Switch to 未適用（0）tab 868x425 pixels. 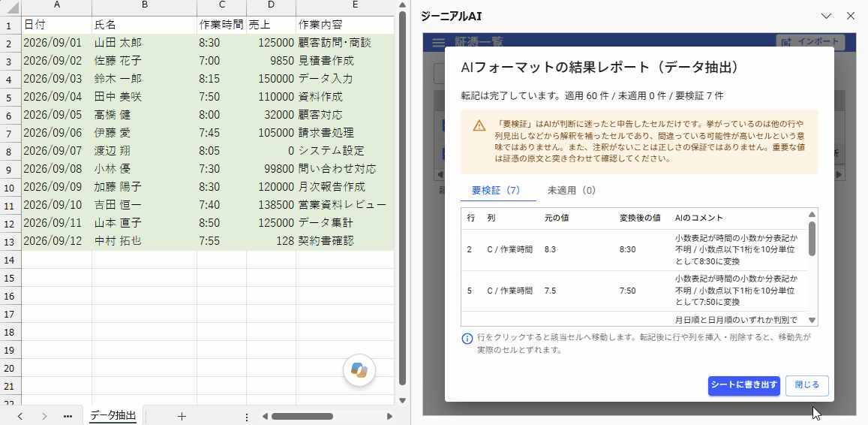point(571,190)
